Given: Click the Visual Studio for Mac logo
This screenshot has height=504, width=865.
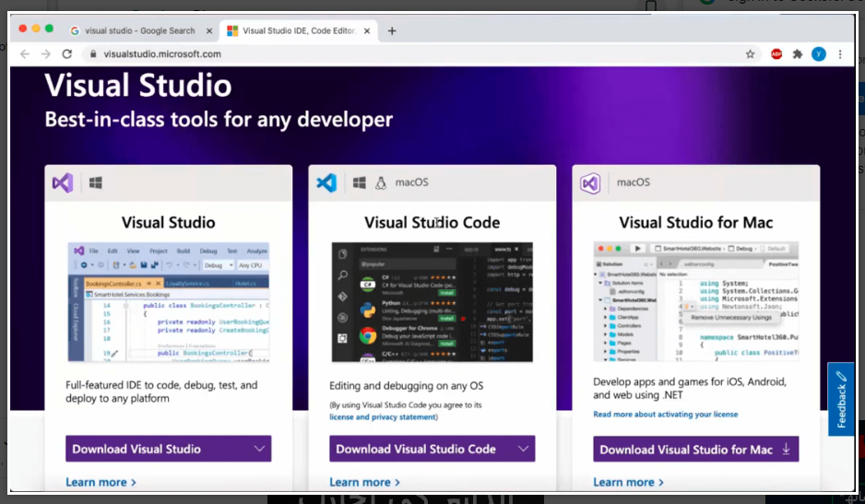Looking at the screenshot, I should pyautogui.click(x=590, y=182).
